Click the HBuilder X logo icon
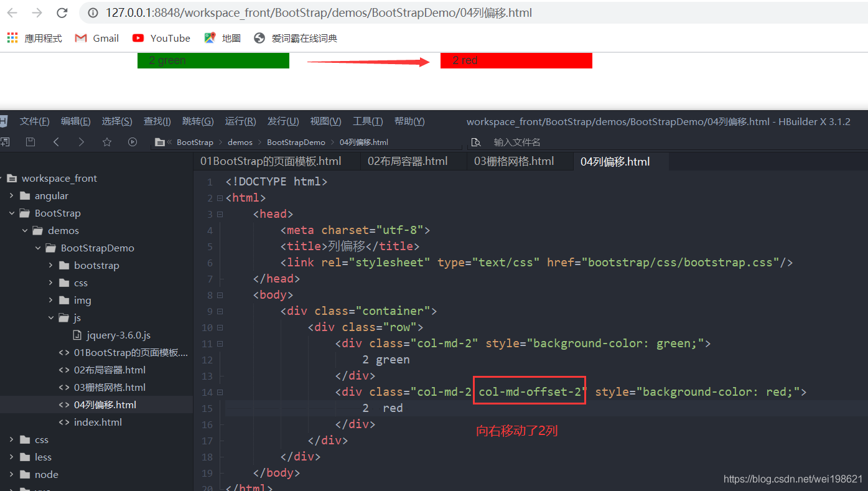 (x=4, y=121)
